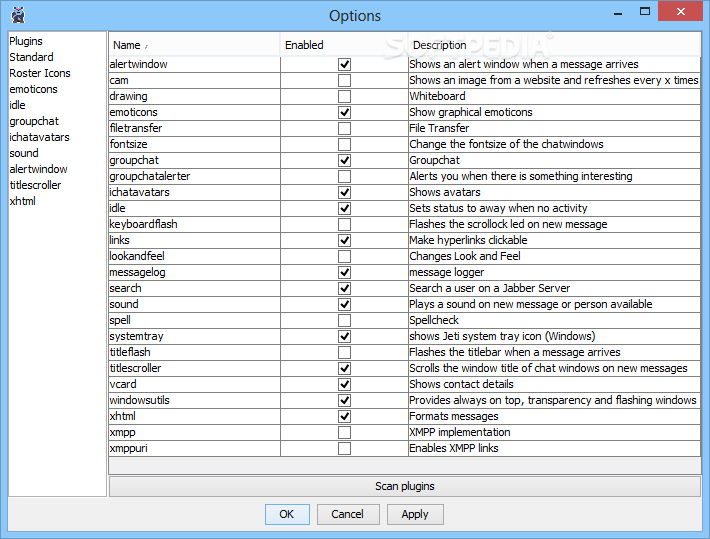
Task: Enable the titleflash plugin checkbox
Action: 344,352
